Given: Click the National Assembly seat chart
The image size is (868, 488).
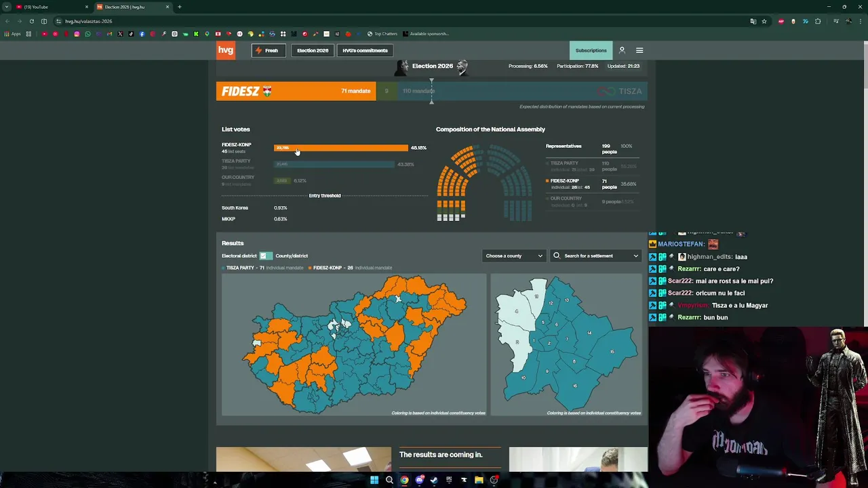Looking at the screenshot, I should click(485, 183).
